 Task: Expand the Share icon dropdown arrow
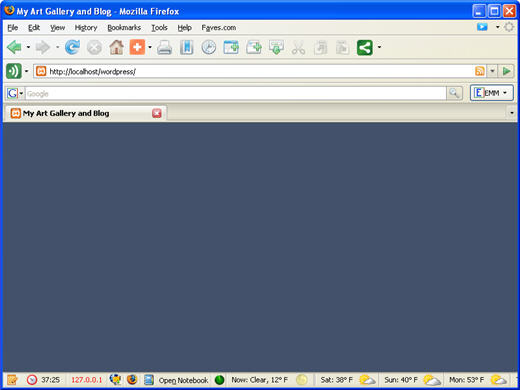click(379, 47)
